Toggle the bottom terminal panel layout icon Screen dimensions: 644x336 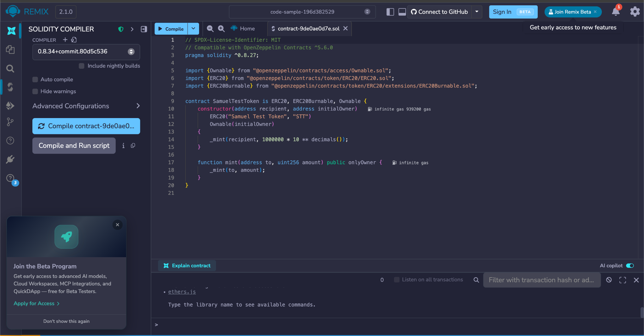(402, 12)
